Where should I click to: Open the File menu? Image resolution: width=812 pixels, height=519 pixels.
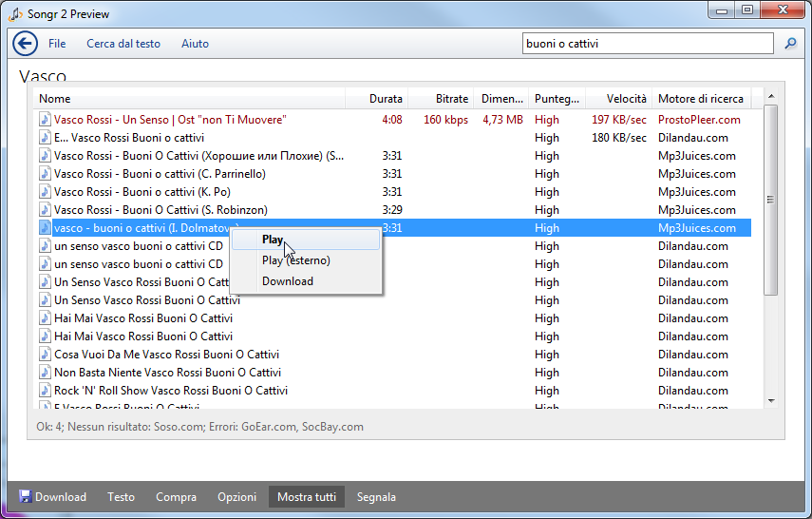[57, 44]
